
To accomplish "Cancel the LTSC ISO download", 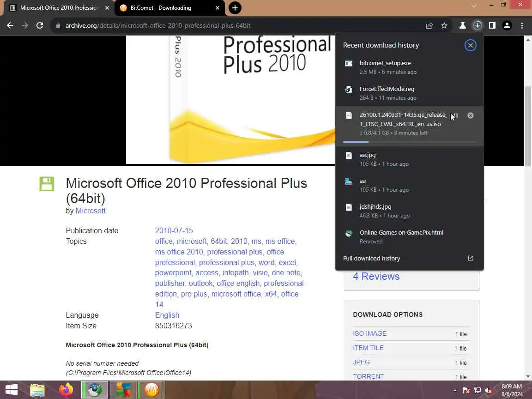I will pyautogui.click(x=470, y=115).
